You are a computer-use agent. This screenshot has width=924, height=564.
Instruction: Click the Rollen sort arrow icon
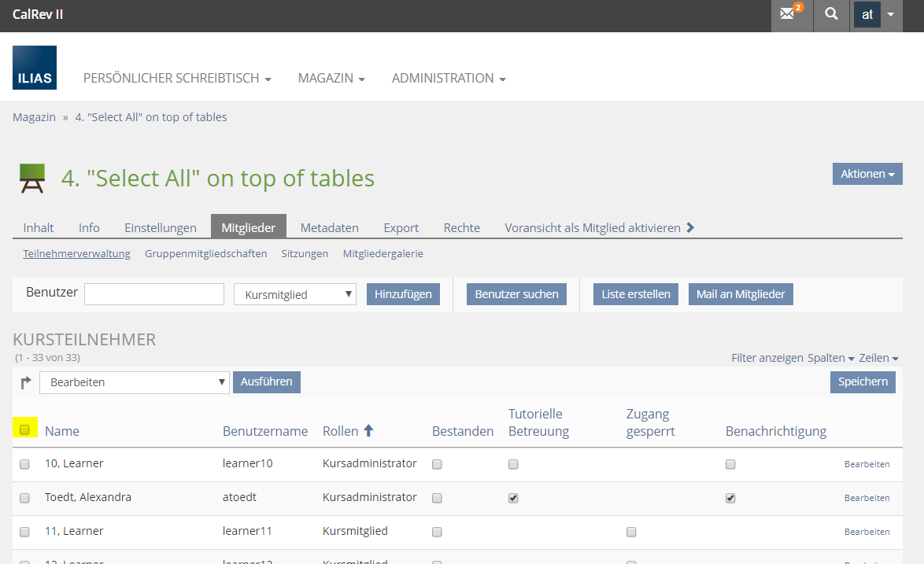368,430
